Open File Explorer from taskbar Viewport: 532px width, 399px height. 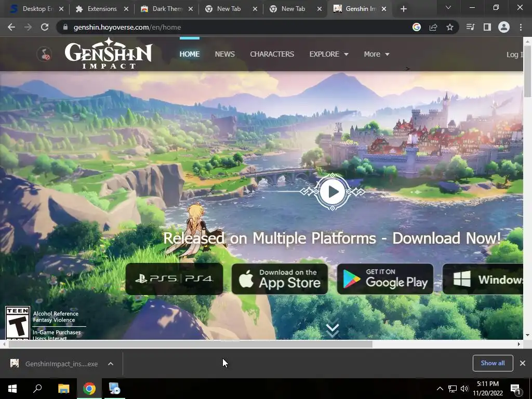pos(63,389)
